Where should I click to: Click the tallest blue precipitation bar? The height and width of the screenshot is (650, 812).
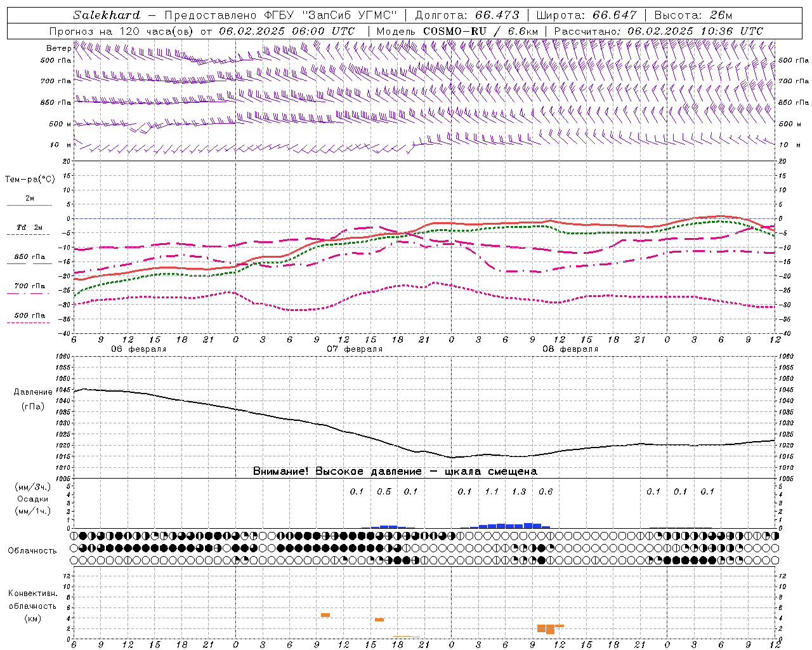[528, 526]
